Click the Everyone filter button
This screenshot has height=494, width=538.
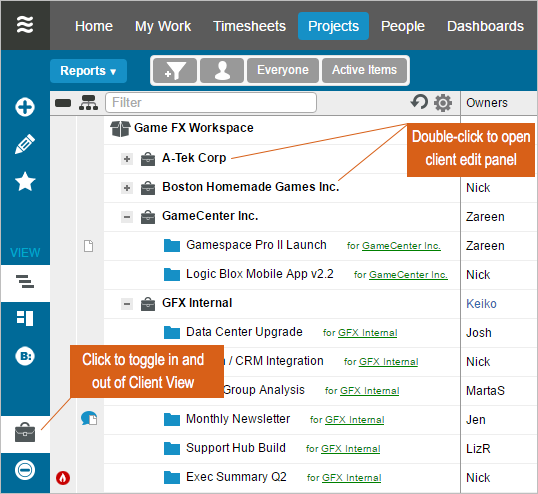[x=283, y=70]
